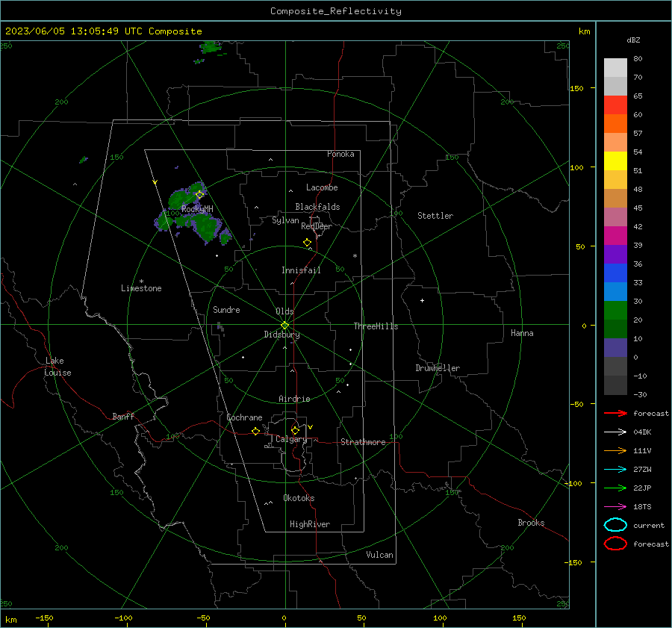Click the dBZ legend heading
This screenshot has width=672, height=628.
pos(633,40)
